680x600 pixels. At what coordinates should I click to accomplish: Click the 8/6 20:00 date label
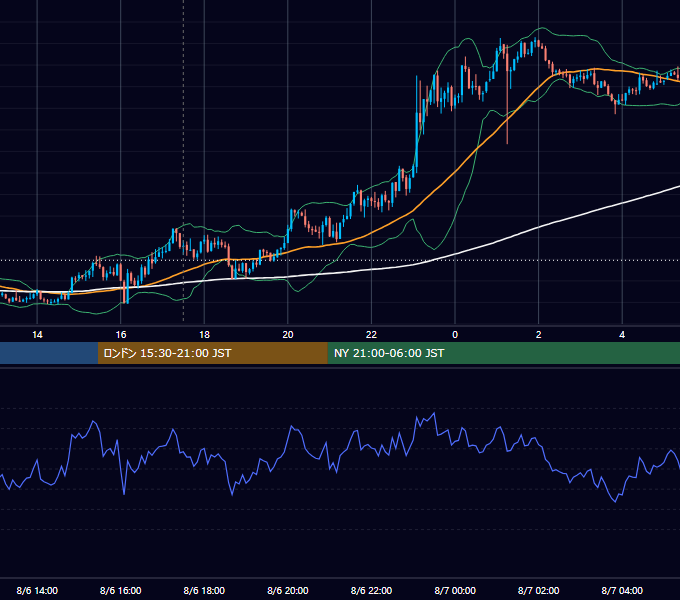[x=288, y=590]
